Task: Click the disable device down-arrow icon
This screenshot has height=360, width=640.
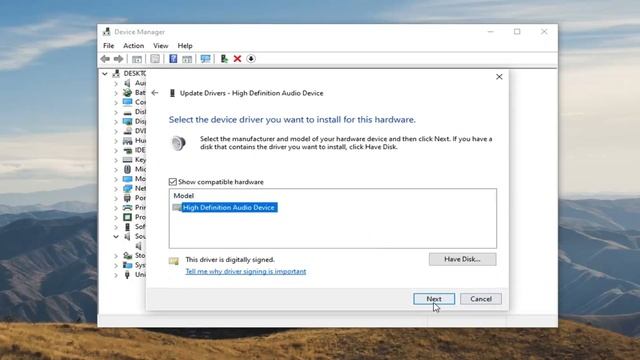Action: [x=251, y=59]
